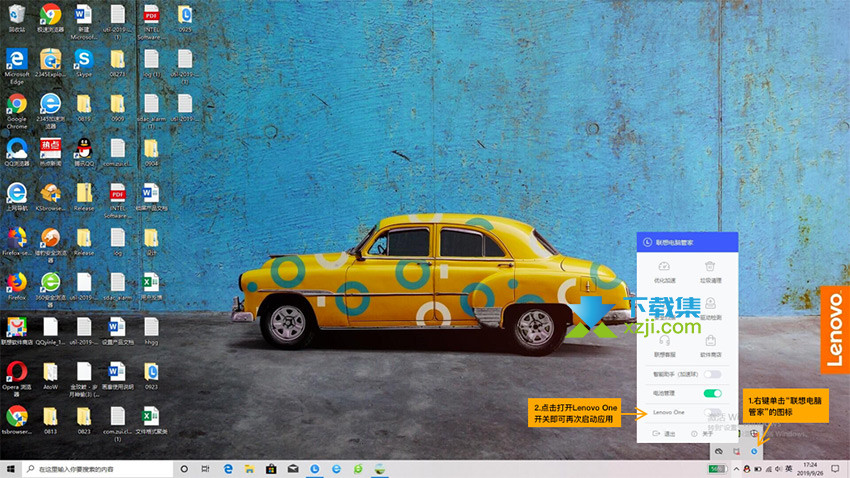Select the 08271 folder on desktop

click(x=117, y=62)
